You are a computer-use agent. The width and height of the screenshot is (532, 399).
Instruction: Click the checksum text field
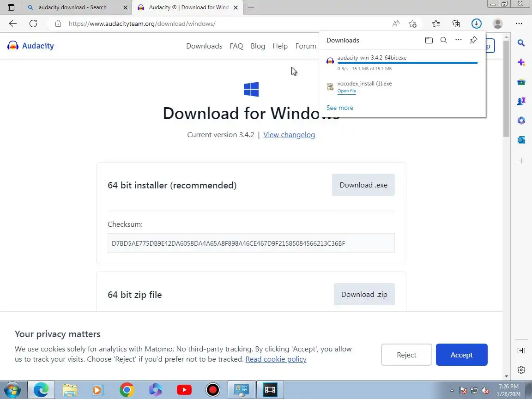(251, 243)
